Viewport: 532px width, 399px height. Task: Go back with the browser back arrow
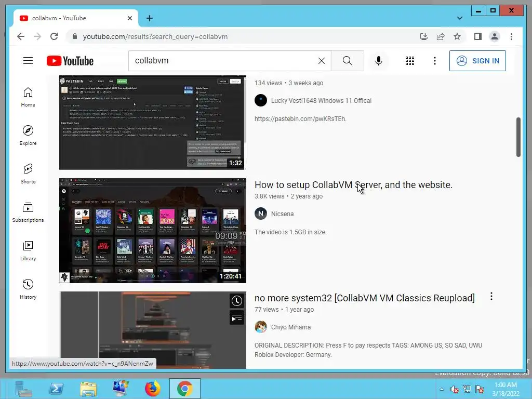pos(21,37)
